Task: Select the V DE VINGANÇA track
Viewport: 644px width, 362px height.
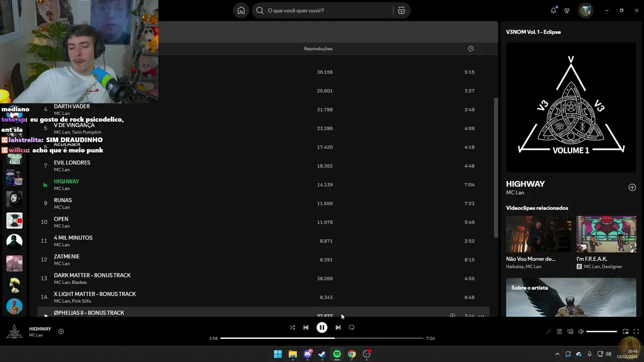Action: (x=74, y=125)
